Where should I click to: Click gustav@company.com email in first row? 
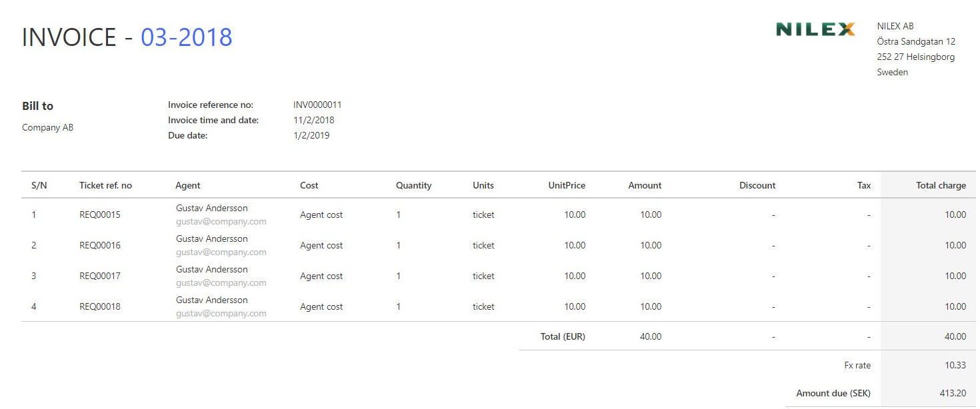(221, 221)
